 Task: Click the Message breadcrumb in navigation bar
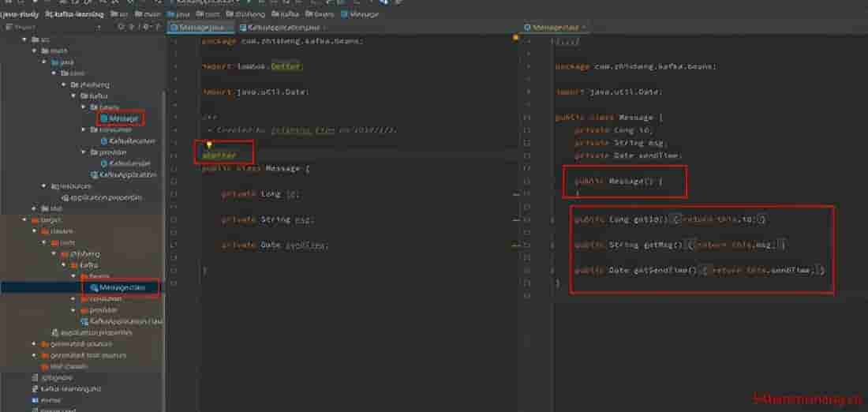point(364,14)
